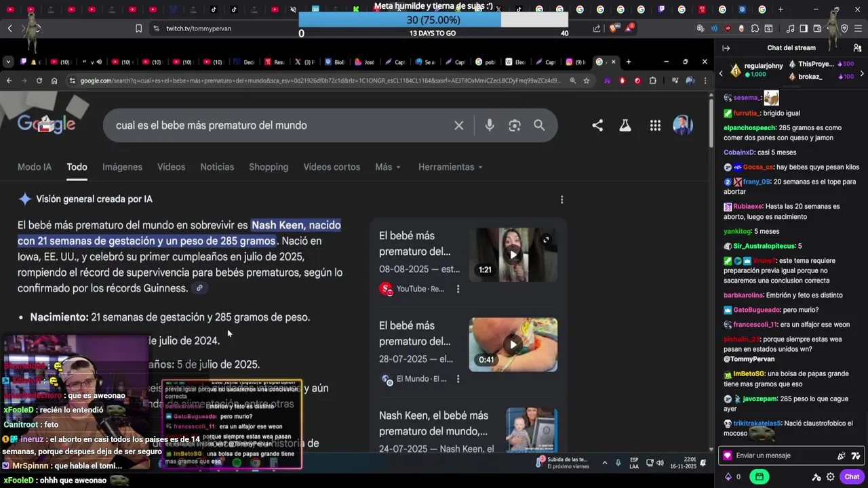The height and width of the screenshot is (488, 868).
Task: Go back in outer browser
Action: (x=9, y=28)
